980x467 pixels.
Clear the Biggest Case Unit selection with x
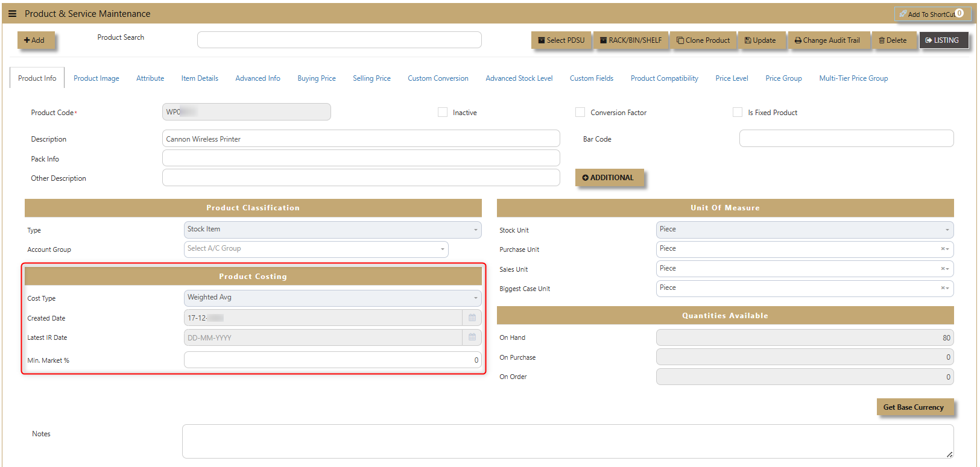click(x=943, y=288)
